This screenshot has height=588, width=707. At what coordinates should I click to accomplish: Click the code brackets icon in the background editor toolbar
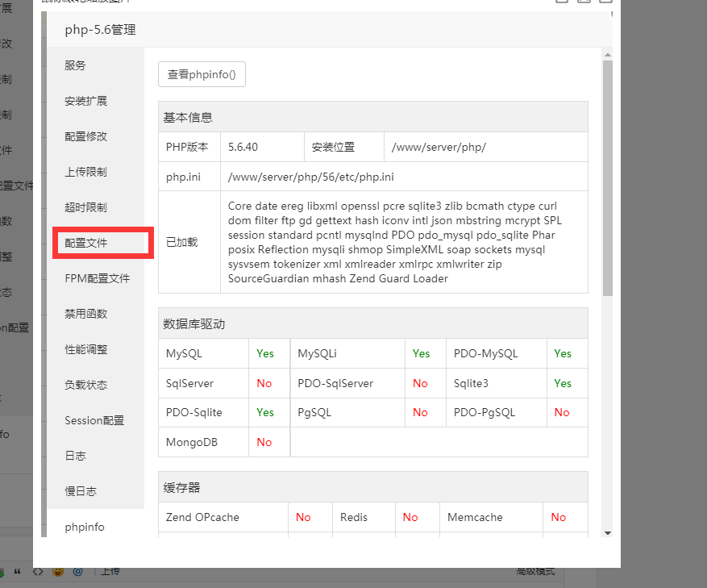[x=38, y=572]
